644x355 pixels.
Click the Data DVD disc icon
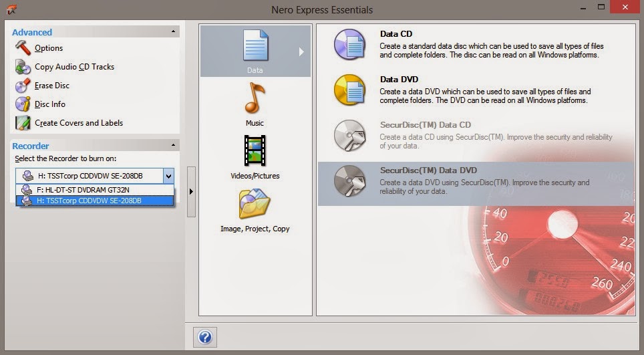(x=349, y=90)
